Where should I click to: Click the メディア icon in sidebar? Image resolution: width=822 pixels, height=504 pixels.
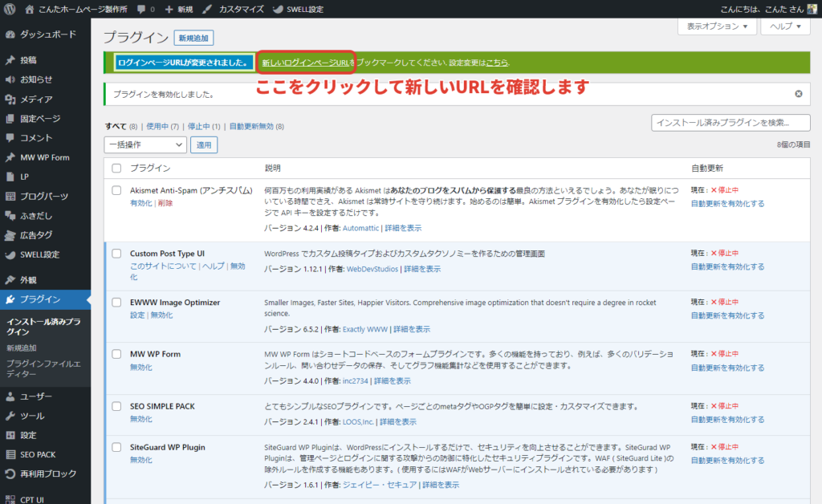[x=10, y=99]
